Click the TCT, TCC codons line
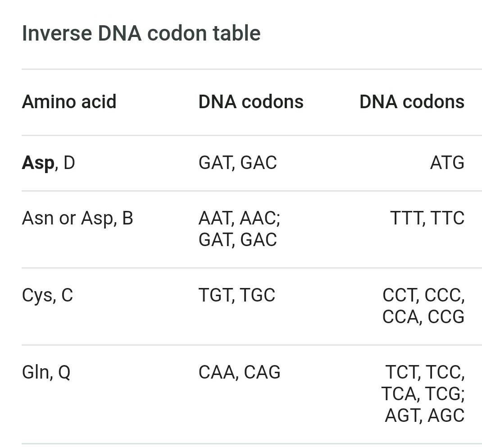The height and width of the screenshot is (448, 482). point(425,373)
